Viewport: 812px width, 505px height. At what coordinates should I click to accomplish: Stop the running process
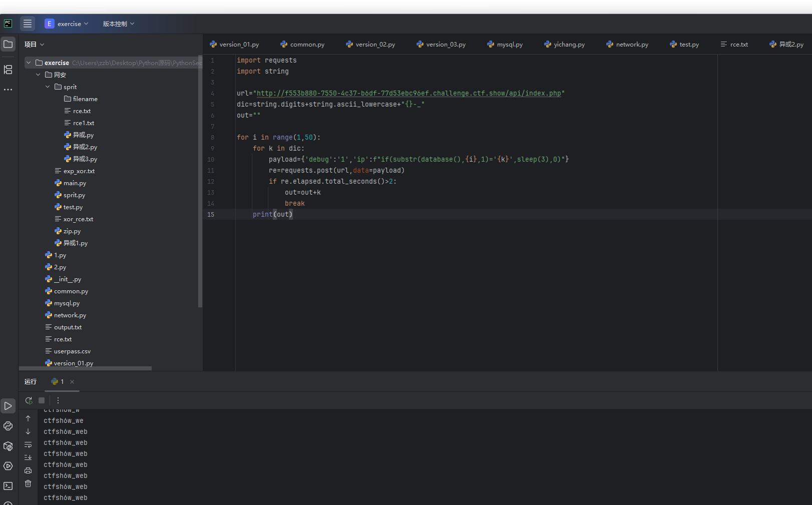[42, 400]
